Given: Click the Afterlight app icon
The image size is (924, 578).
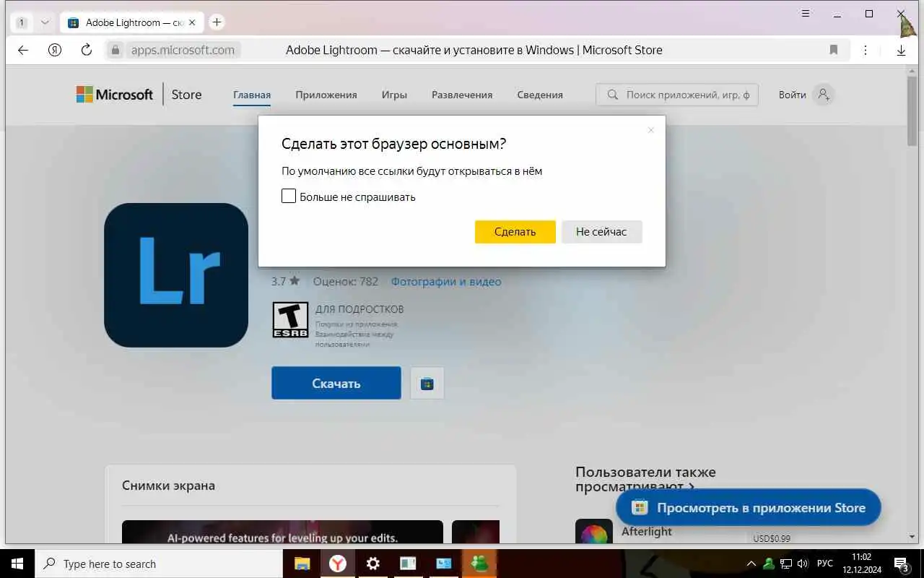Looking at the screenshot, I should tap(594, 532).
